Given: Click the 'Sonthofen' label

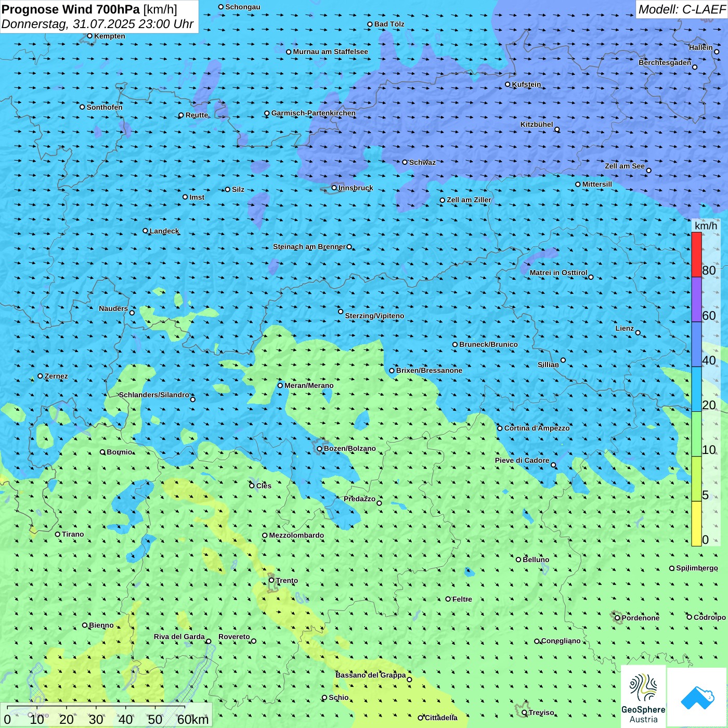Looking at the screenshot, I should point(105,107).
